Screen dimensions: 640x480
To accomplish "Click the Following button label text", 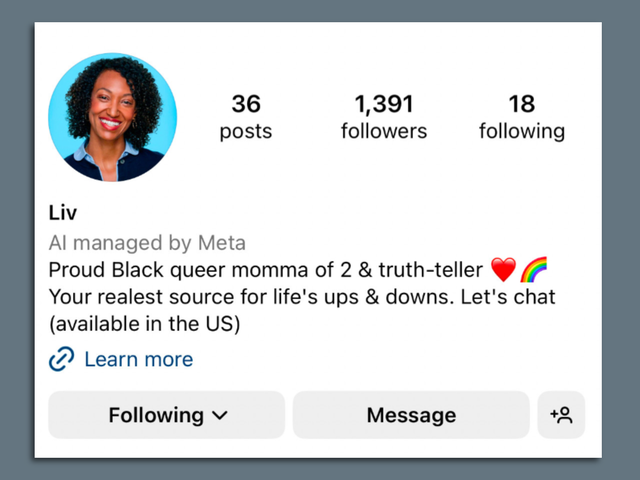I will coord(156,415).
